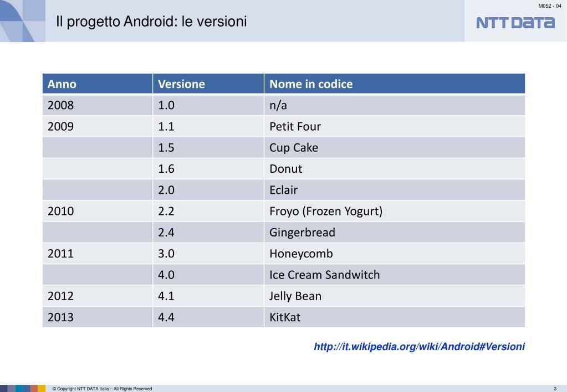The height and width of the screenshot is (392, 567).
Task: Select the Versione column header
Action: [208, 84]
